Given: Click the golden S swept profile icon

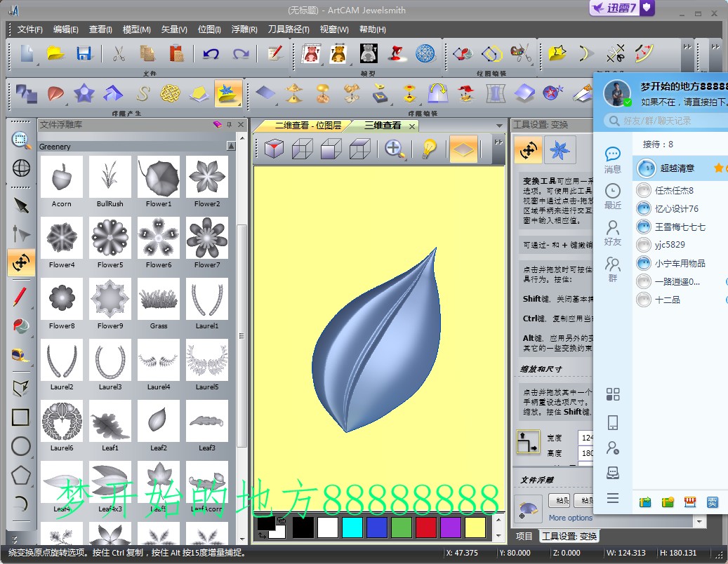Looking at the screenshot, I should (143, 94).
